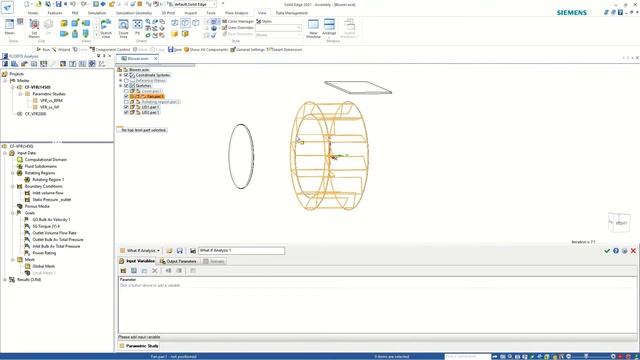Open the Panes button in ribbon
Image resolution: width=640 pixels, height=360 pixels.
9,27
